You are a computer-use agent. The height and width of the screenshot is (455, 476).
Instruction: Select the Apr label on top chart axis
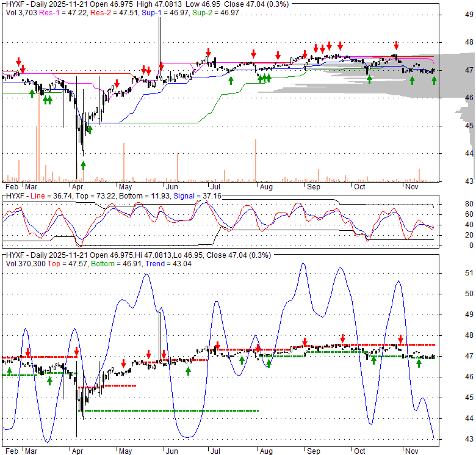pos(78,186)
